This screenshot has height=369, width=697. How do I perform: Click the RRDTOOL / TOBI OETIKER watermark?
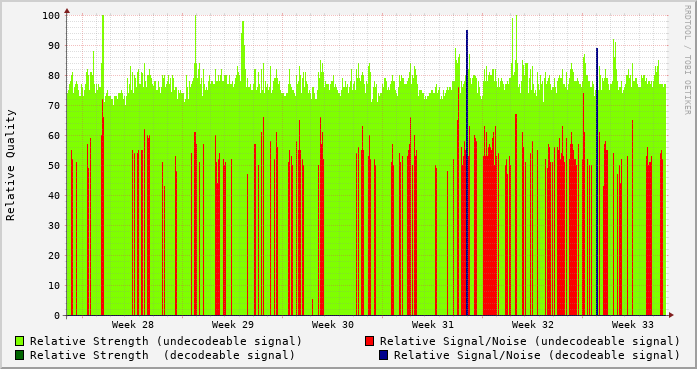click(687, 60)
